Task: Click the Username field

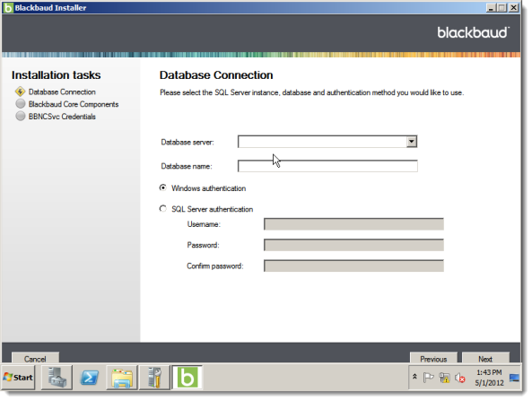Action: [x=353, y=224]
